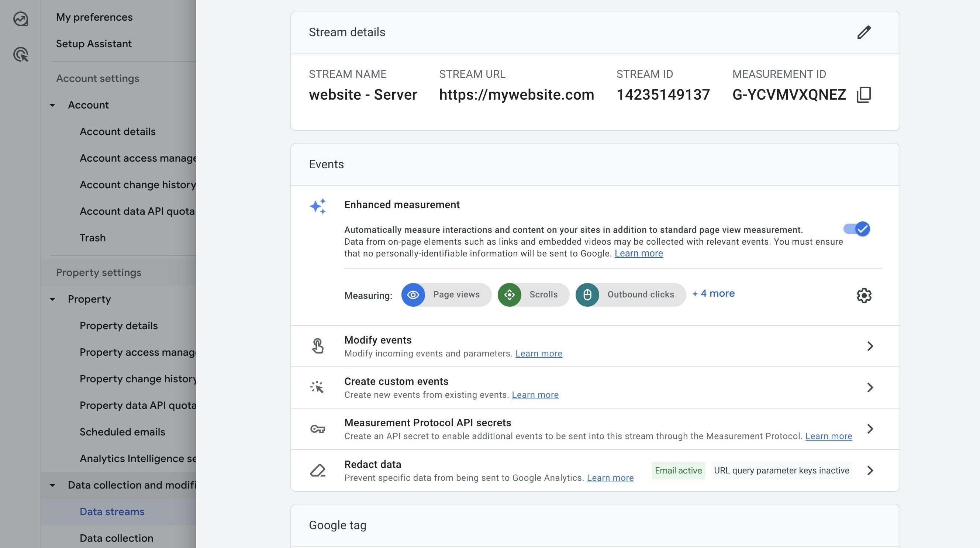
Task: Show the '+ 4 more' measurements
Action: pyautogui.click(x=713, y=294)
